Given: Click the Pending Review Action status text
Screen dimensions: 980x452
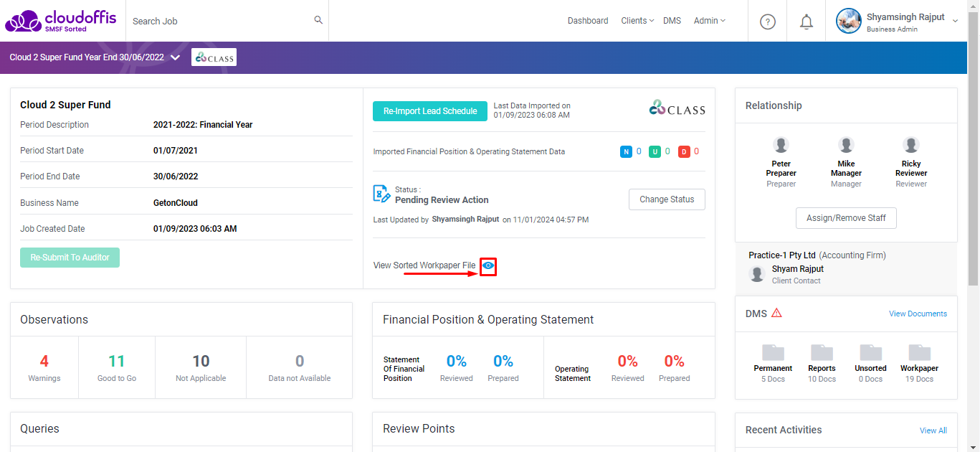Looking at the screenshot, I should [442, 200].
